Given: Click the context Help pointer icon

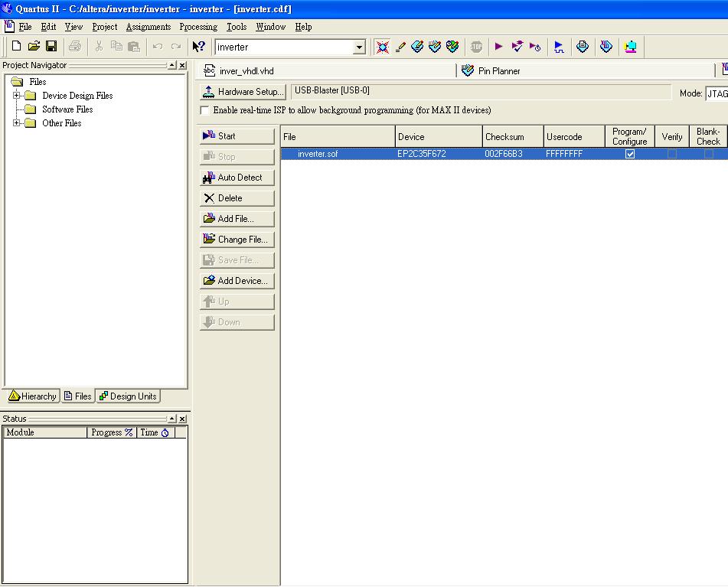Looking at the screenshot, I should (x=198, y=47).
